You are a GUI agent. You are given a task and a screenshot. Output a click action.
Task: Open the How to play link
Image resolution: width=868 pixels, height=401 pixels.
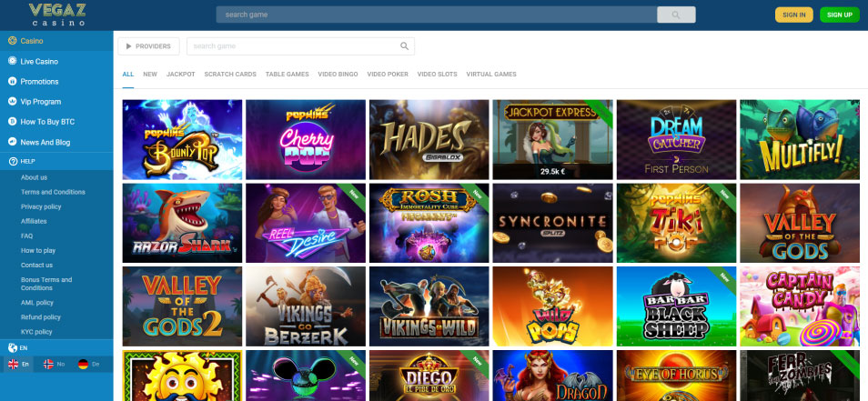(38, 251)
